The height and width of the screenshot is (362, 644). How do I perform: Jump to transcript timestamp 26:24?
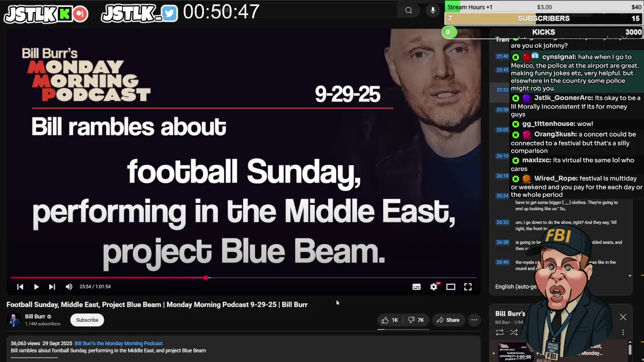tap(502, 196)
